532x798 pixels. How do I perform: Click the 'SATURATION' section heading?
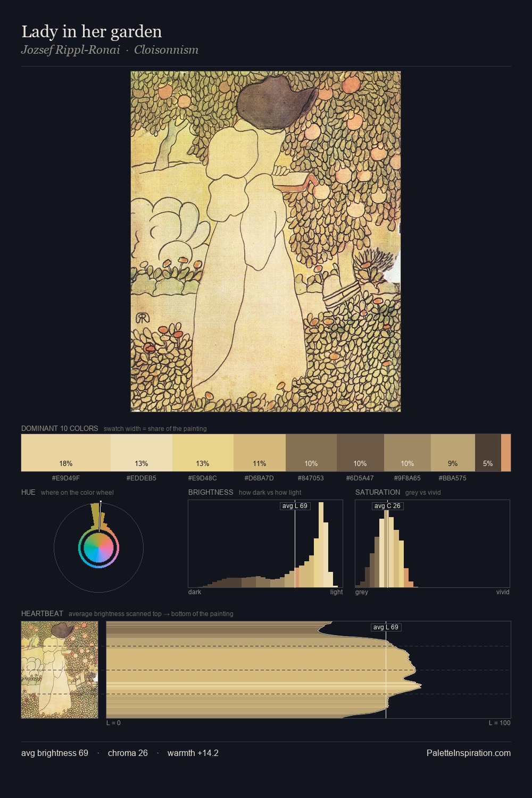pos(378,492)
